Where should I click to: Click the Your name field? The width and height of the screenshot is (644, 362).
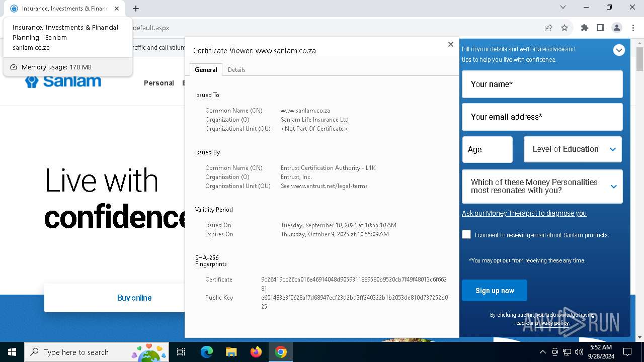pos(542,84)
